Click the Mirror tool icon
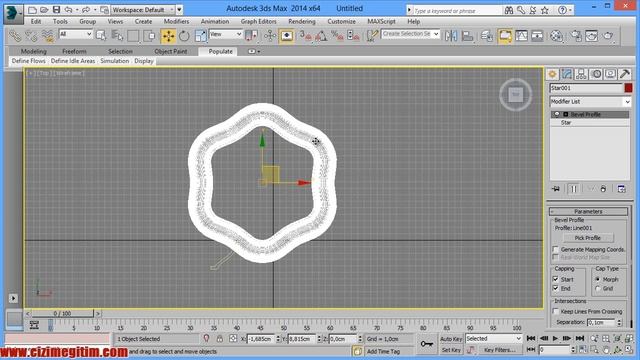Image resolution: width=640 pixels, height=360 pixels. tap(451, 36)
